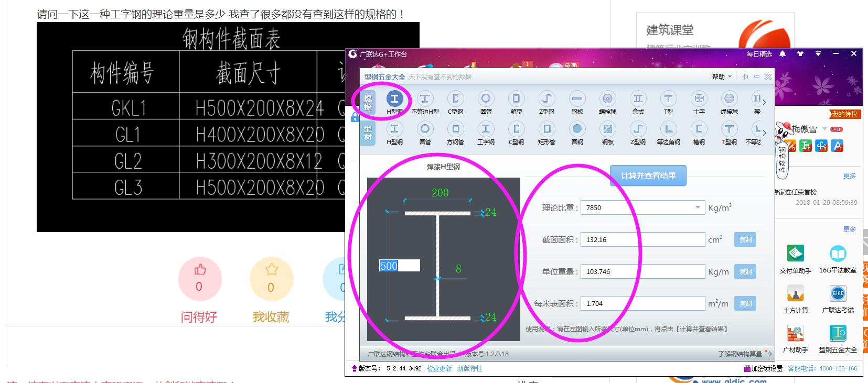Open the 了解钢结构算量 link
The image size is (868, 383).
pos(740,354)
